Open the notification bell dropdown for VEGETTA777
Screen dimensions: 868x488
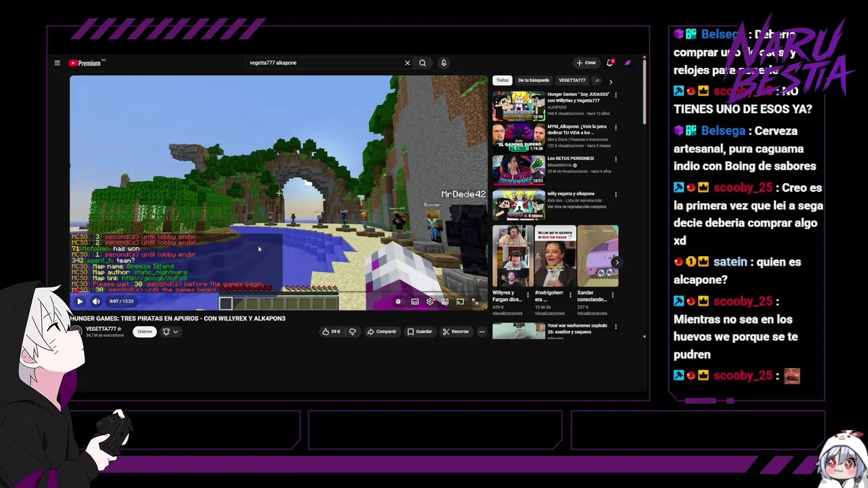pyautogui.click(x=170, y=331)
